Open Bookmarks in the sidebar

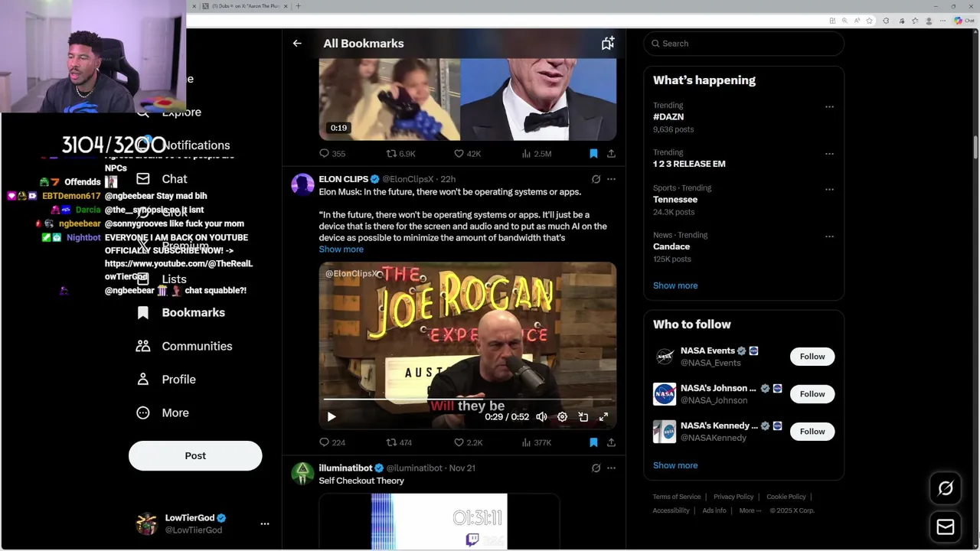181,312
